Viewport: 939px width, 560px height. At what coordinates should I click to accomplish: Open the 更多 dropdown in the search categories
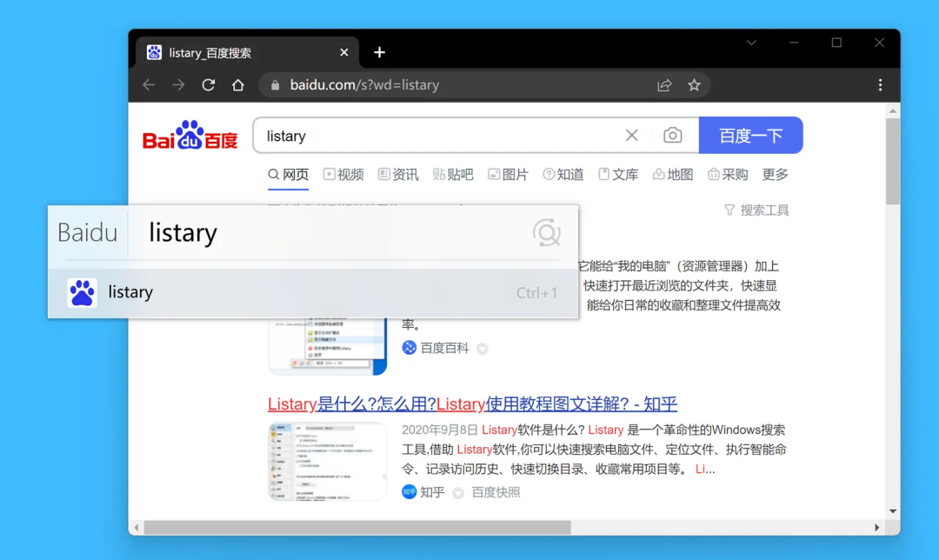pyautogui.click(x=775, y=174)
